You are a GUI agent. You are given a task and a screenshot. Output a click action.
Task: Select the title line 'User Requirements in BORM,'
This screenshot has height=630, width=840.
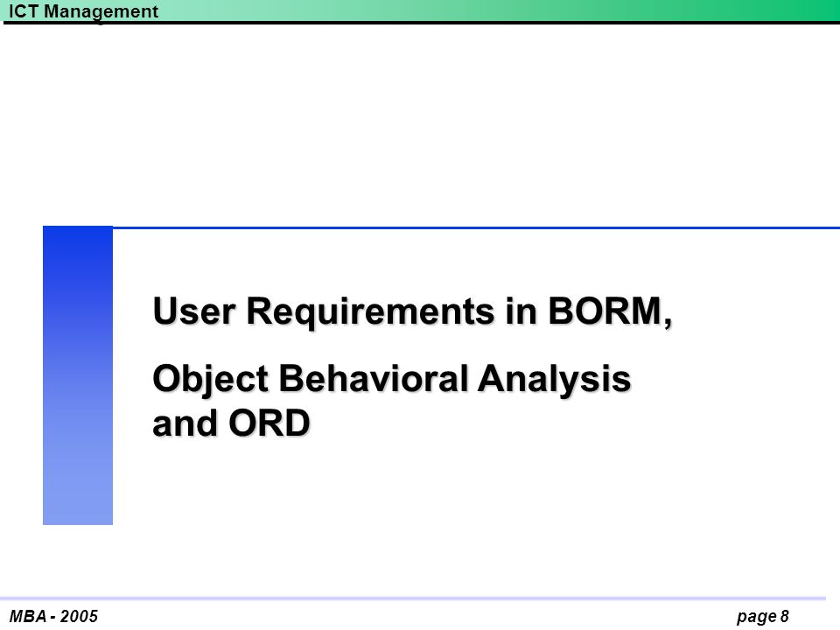coord(412,311)
